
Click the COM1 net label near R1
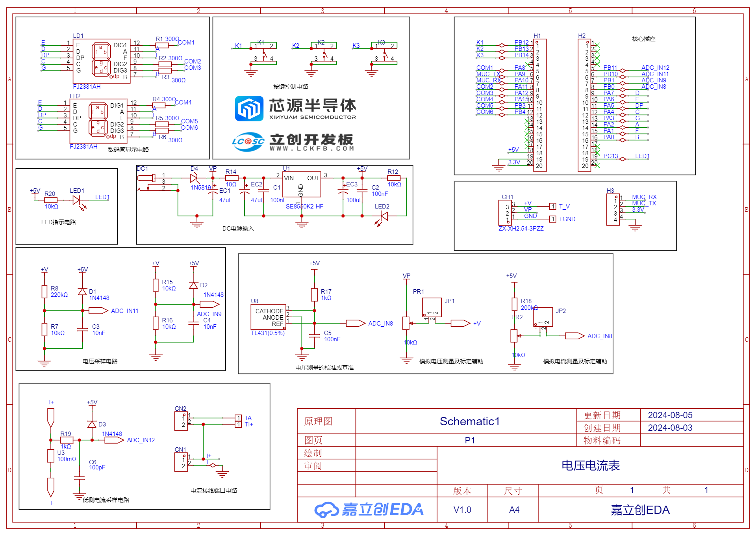point(186,42)
